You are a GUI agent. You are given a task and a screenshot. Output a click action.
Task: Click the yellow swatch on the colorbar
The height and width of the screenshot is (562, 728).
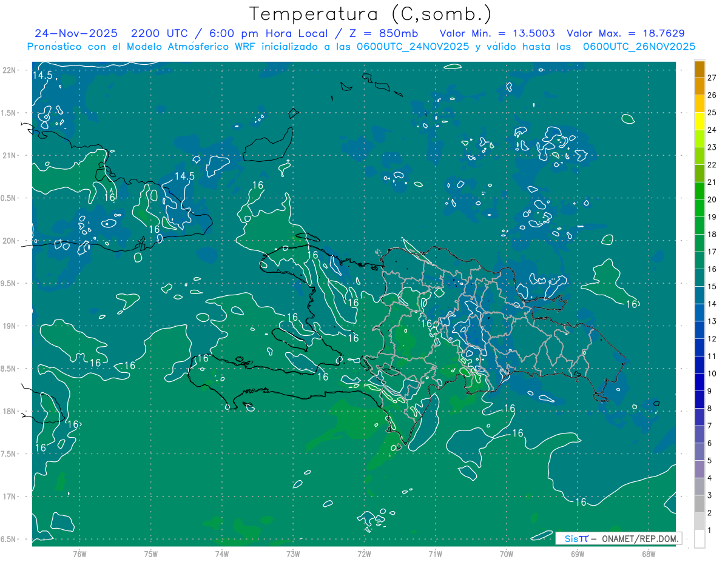(699, 120)
